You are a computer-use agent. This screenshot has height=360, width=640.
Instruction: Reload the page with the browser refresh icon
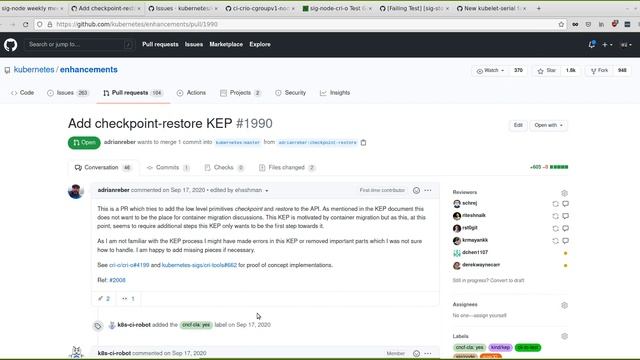click(25, 24)
